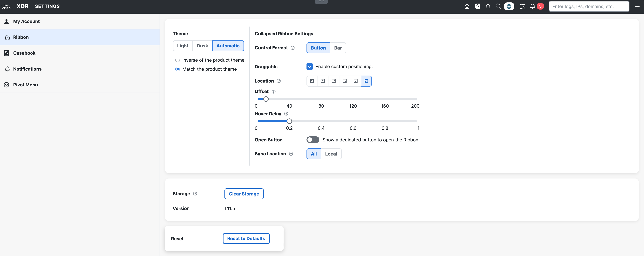Toggle the Open Button switch on
The image size is (644, 256).
(313, 140)
